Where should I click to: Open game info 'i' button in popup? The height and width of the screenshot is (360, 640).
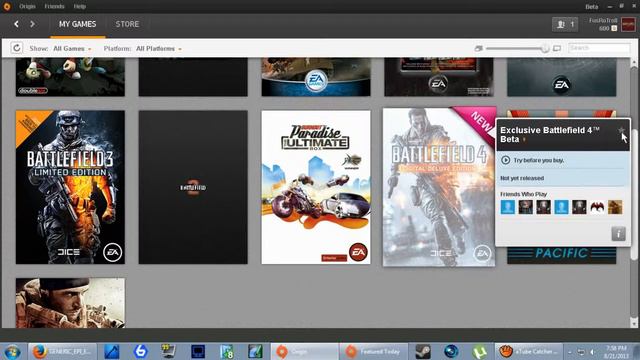point(618,234)
